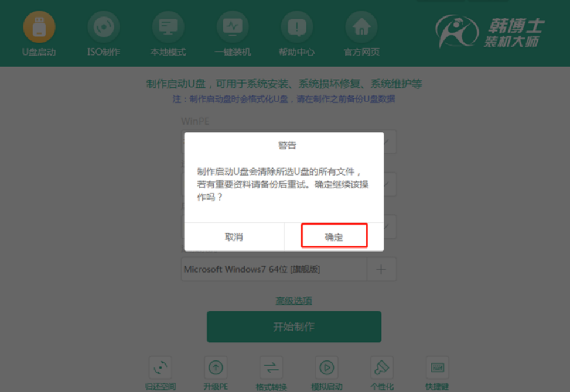Open the 格式转换 tool
This screenshot has width=570, height=392.
(271, 367)
